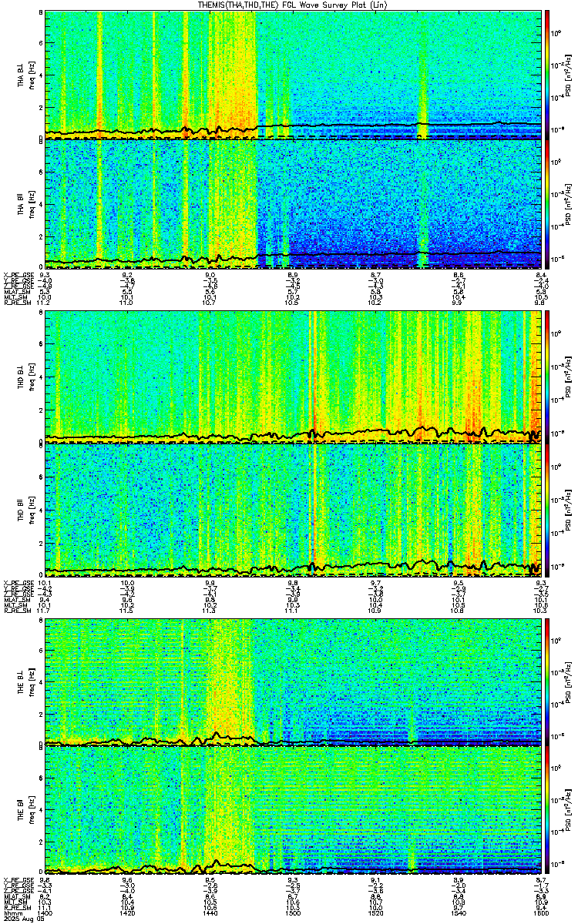Click the THE B⊥ spectrogram panel
The height and width of the screenshot is (924, 578).
293,681
